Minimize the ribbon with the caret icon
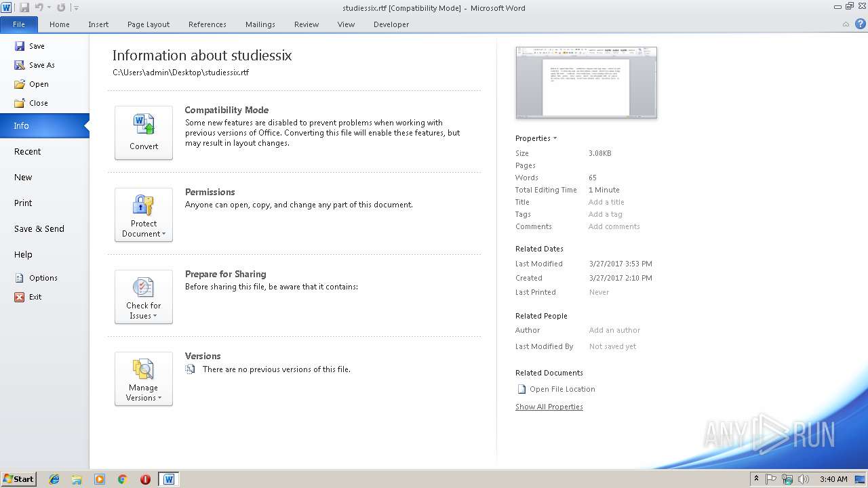This screenshot has width=868, height=488. tap(846, 24)
